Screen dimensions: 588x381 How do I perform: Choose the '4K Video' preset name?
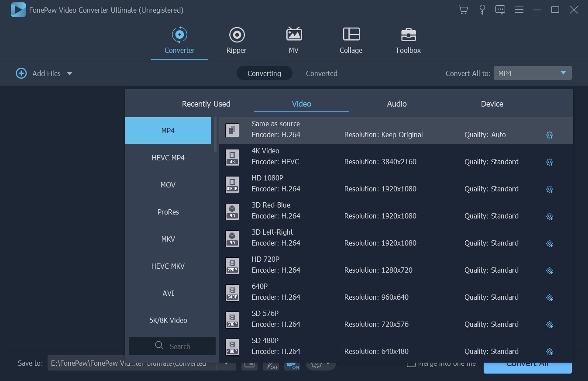(x=265, y=151)
